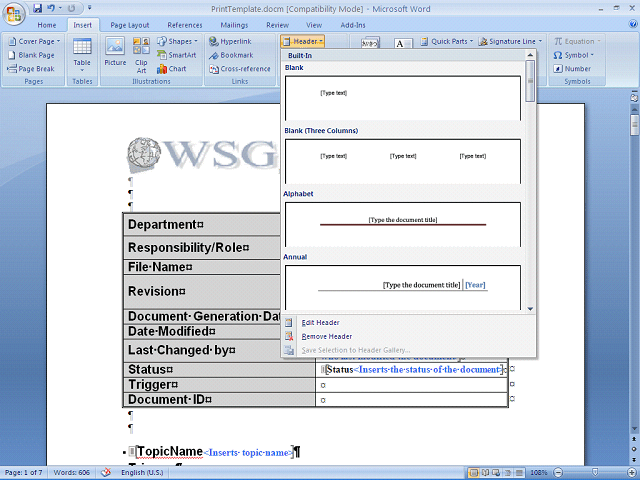Click the header gallery scroll down arrow
Image resolution: width=640 pixels, height=480 pixels.
(x=530, y=309)
